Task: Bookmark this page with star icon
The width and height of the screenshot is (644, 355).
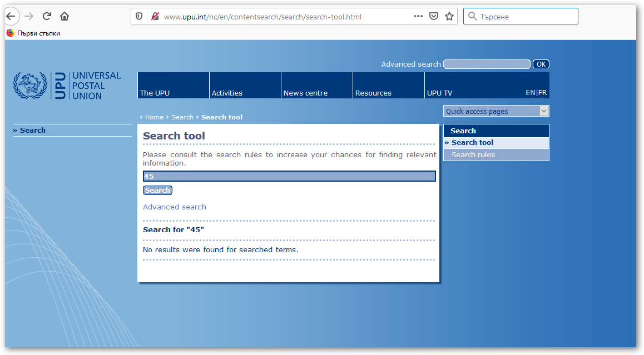Action: (x=449, y=17)
